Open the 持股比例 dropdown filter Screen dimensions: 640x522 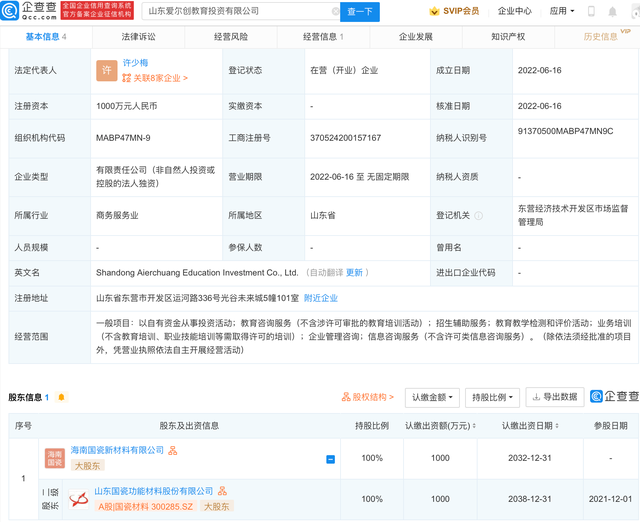tap(492, 397)
